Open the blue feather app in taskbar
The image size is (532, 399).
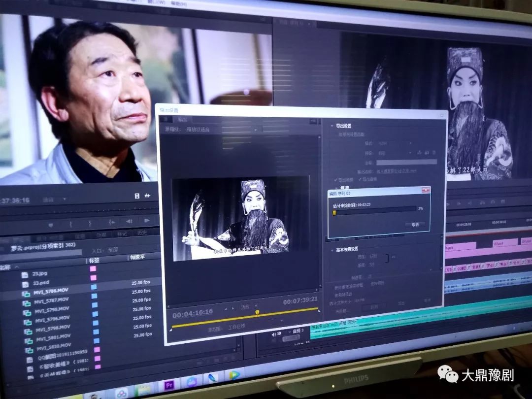(213, 378)
